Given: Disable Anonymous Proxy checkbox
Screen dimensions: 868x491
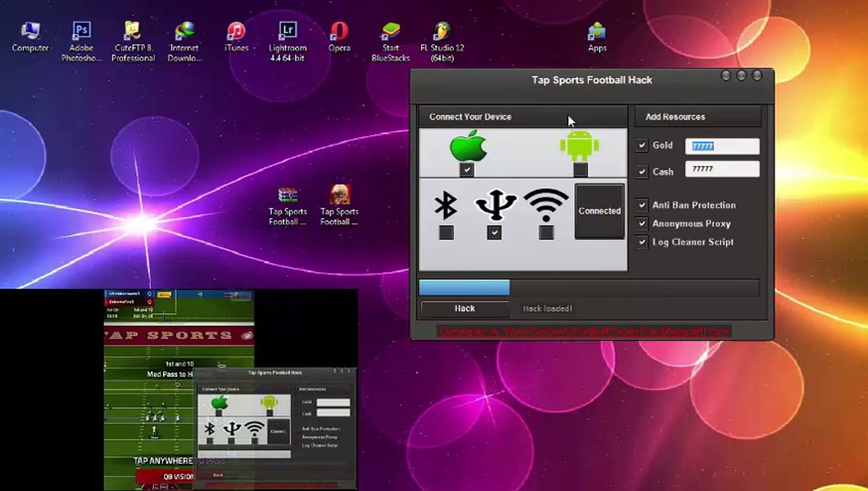Looking at the screenshot, I should pos(641,223).
